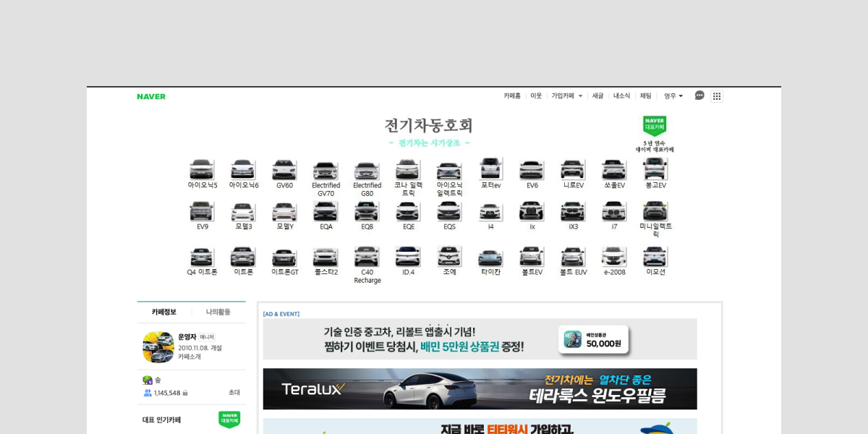Open 채팅 in top menu
The height and width of the screenshot is (434, 868).
click(646, 95)
